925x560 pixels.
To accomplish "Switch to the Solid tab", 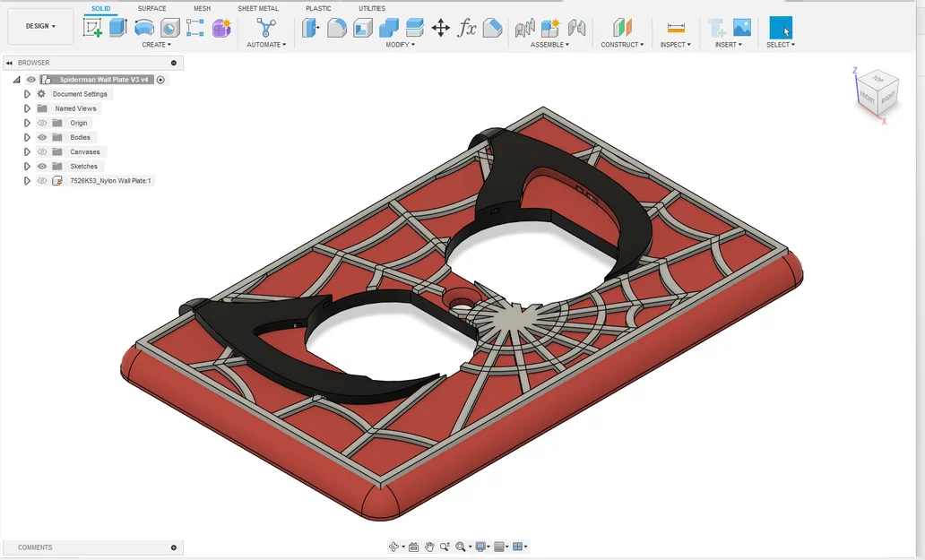I will (x=101, y=8).
